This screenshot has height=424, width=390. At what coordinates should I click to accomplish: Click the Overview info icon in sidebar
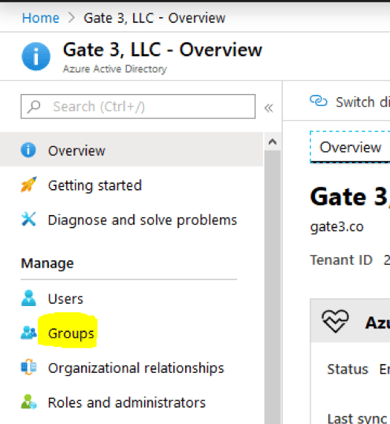tap(28, 150)
